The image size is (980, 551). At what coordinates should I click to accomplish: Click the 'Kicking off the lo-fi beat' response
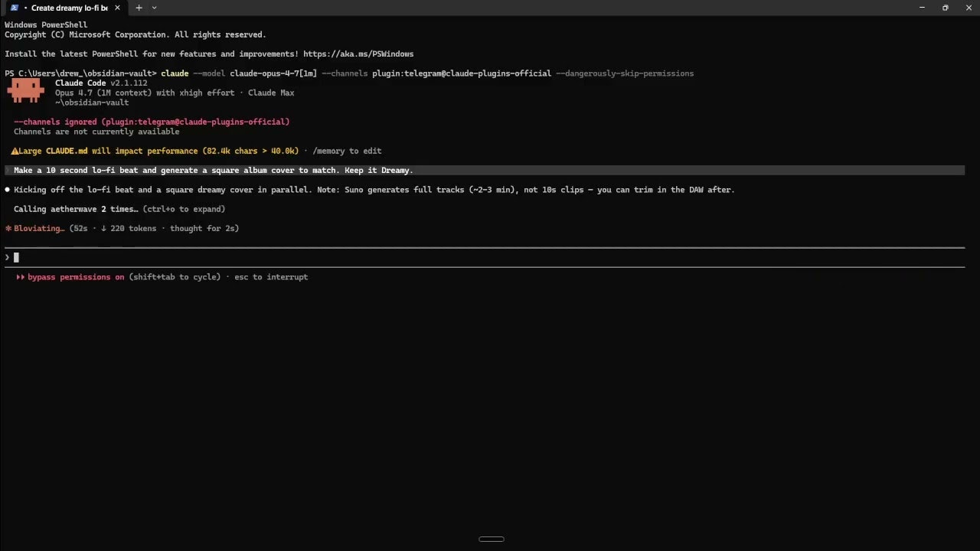click(x=374, y=190)
